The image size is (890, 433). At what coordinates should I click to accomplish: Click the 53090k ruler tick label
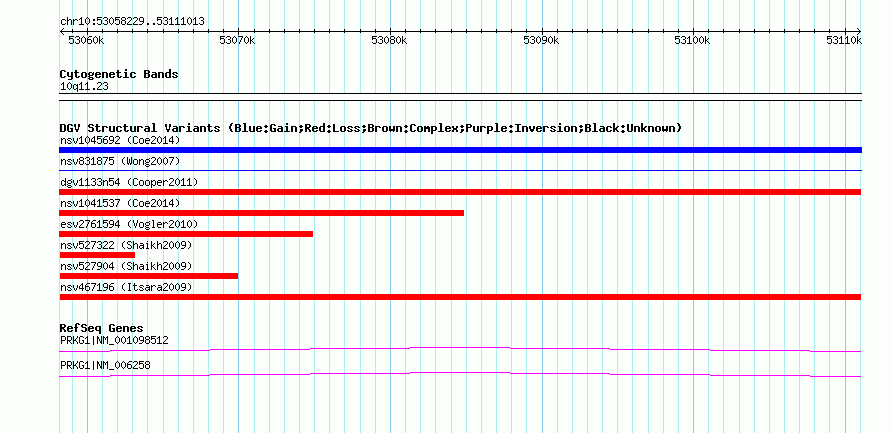(541, 40)
